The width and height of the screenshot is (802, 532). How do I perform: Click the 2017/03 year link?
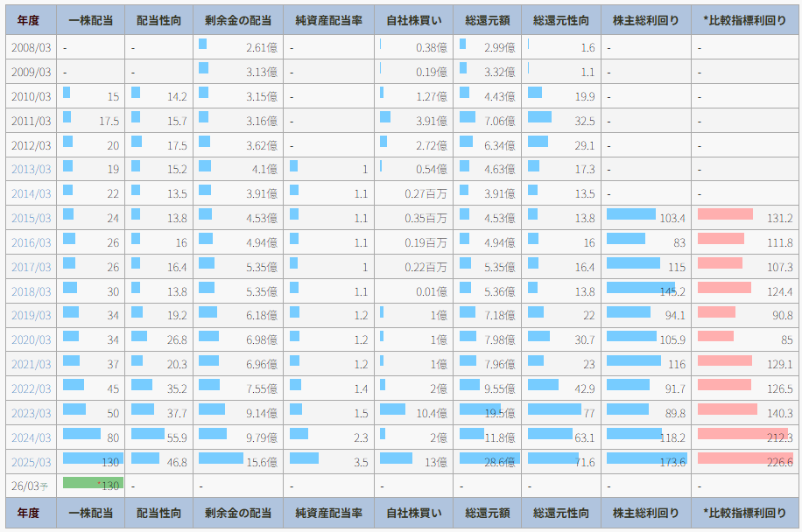pos(31,267)
